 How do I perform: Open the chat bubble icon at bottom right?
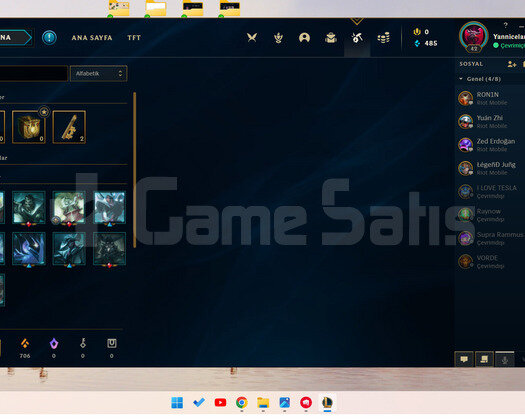click(464, 359)
